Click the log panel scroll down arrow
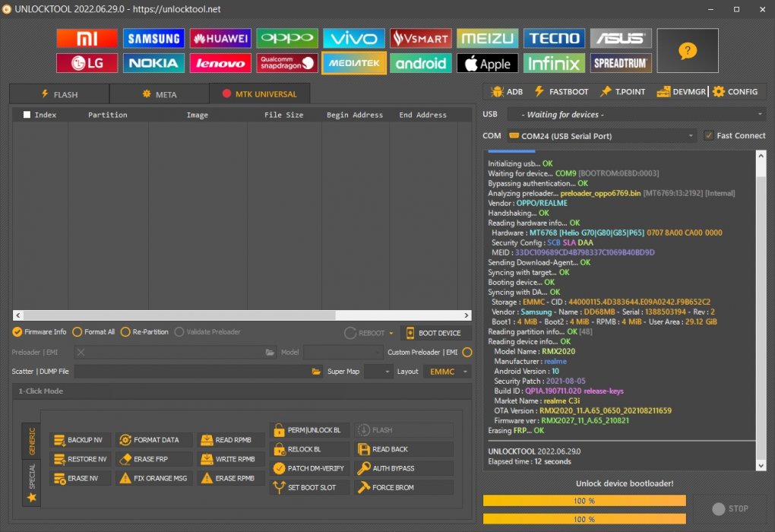Screen dimensions: 775x532 point(761,466)
